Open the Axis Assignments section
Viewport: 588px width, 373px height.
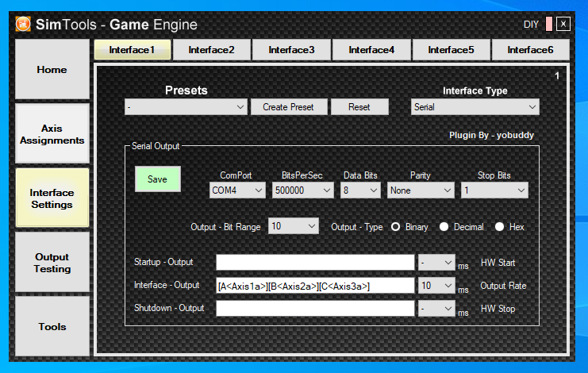click(52, 134)
